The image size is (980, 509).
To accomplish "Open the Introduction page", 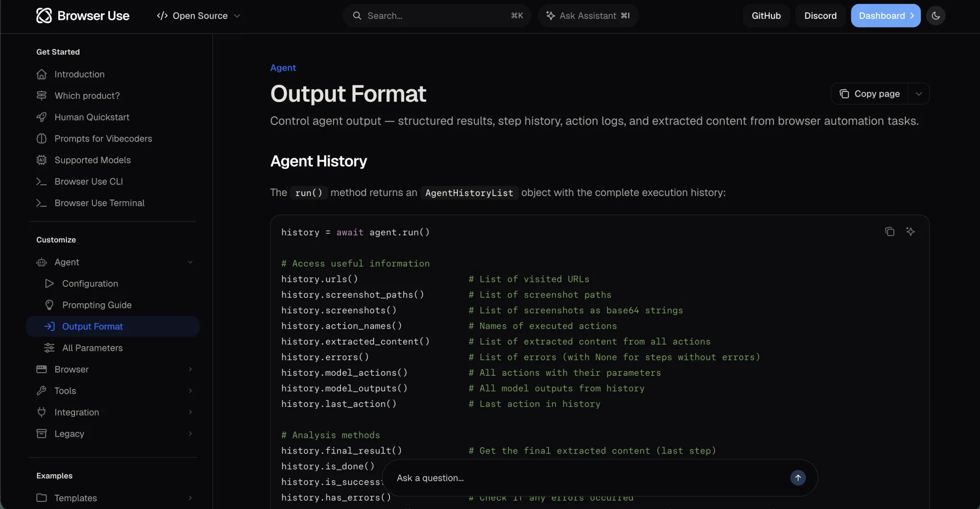I will (113, 75).
